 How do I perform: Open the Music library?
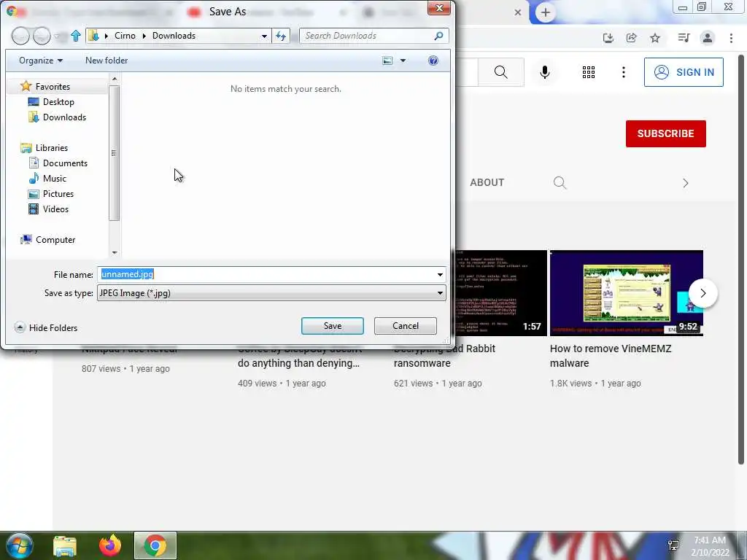tap(47, 178)
